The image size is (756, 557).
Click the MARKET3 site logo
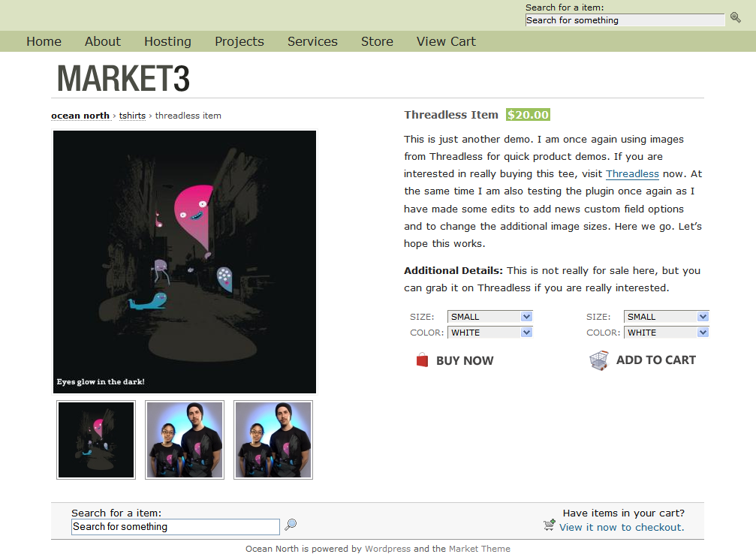coord(123,78)
